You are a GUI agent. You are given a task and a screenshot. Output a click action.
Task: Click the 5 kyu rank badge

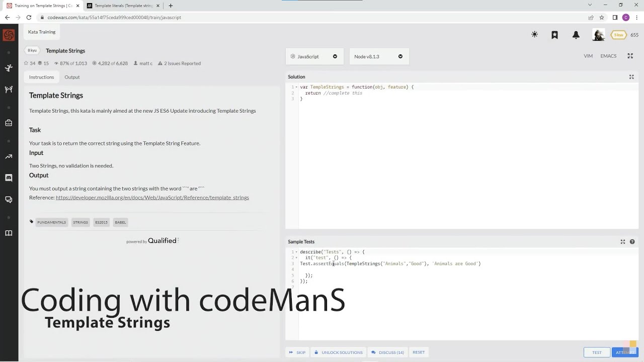point(618,35)
